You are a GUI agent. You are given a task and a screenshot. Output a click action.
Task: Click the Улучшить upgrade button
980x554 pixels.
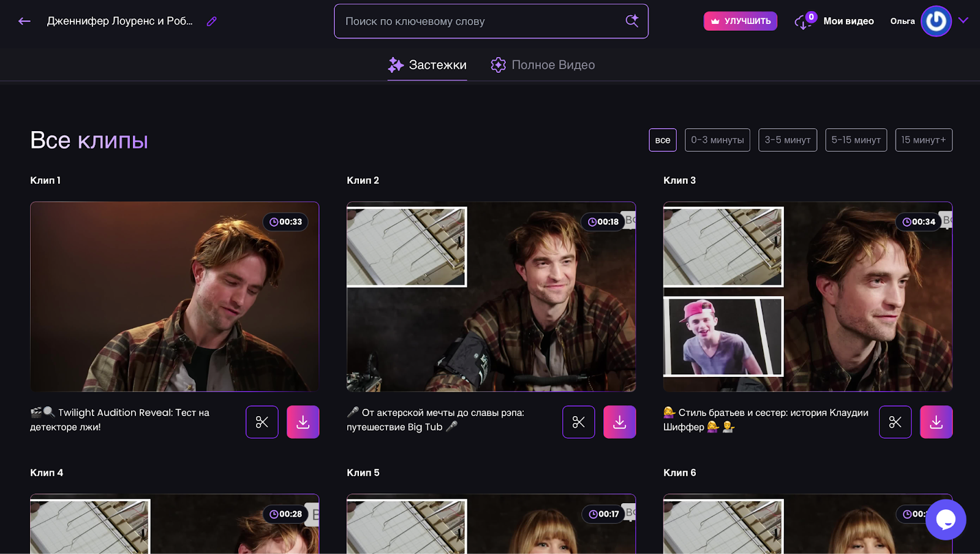[741, 21]
